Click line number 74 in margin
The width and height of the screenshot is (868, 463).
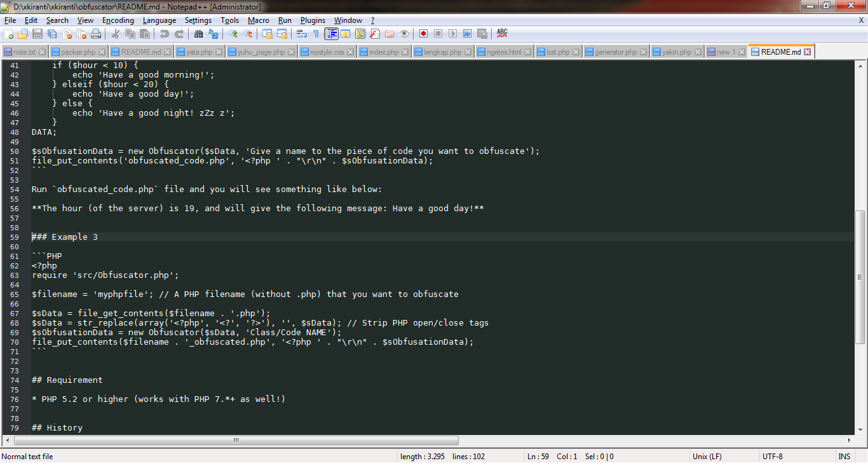(x=15, y=380)
